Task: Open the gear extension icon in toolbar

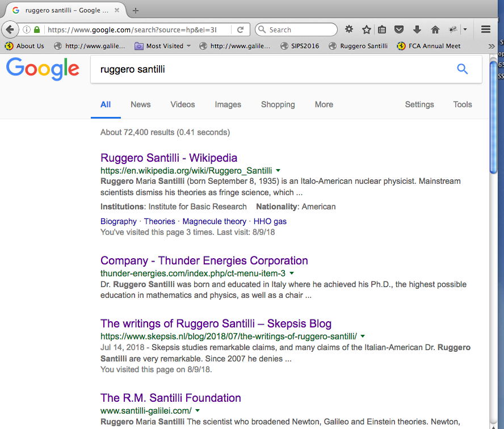Action: click(x=349, y=30)
